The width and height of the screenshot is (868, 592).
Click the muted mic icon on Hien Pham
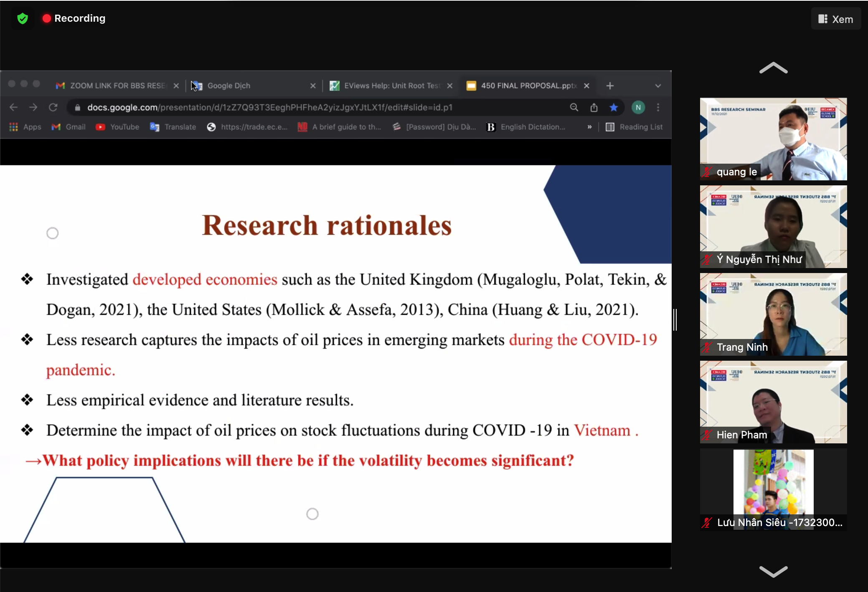707,435
